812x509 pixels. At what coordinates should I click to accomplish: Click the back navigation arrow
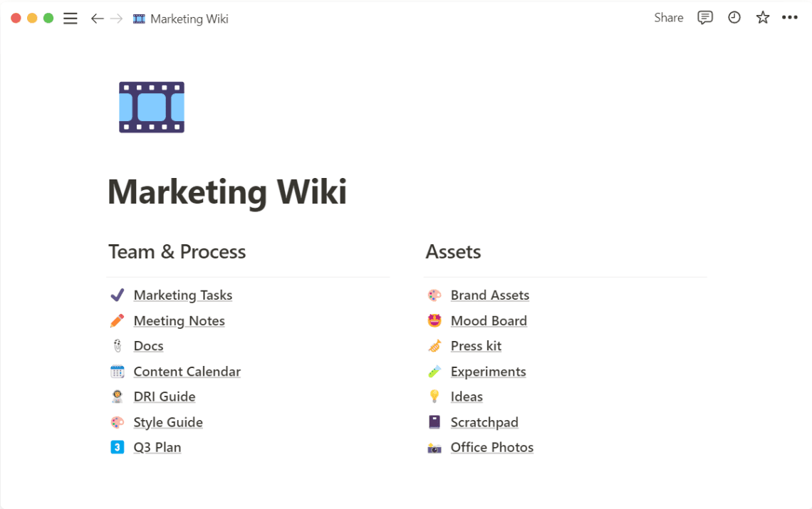pyautogui.click(x=98, y=19)
